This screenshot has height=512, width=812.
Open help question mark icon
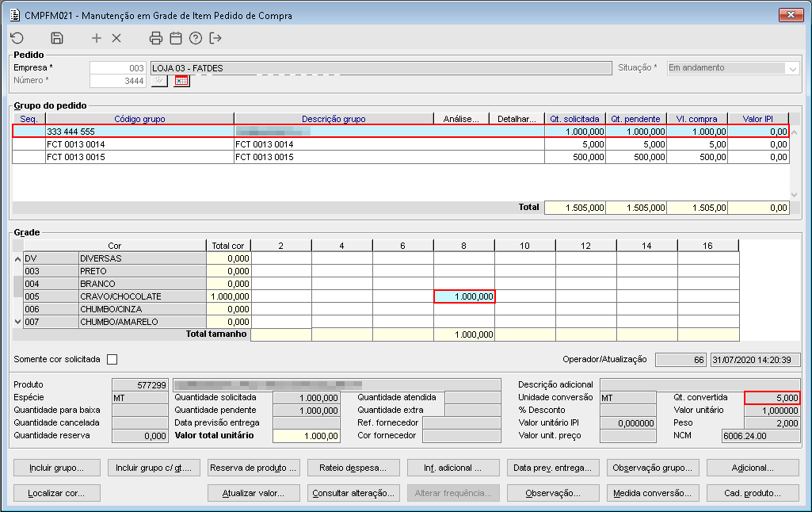click(196, 38)
